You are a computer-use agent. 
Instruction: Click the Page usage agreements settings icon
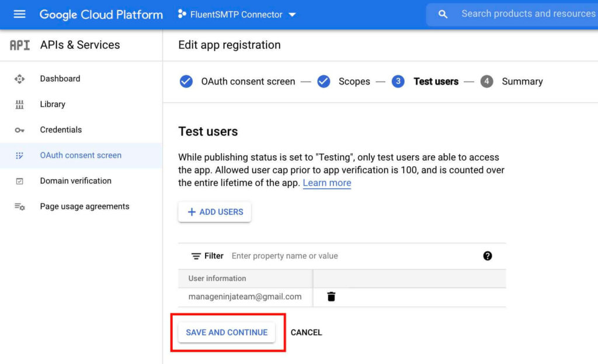click(19, 206)
